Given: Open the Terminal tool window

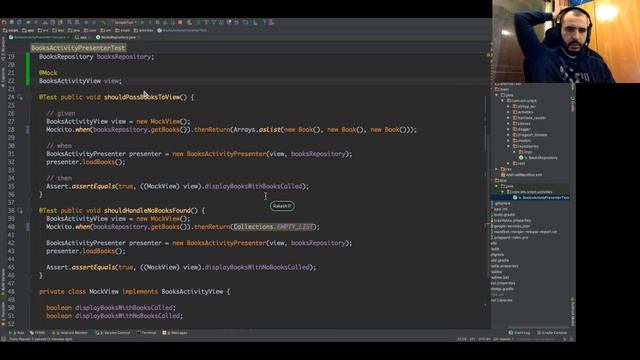Looking at the screenshot, I should [147, 333].
